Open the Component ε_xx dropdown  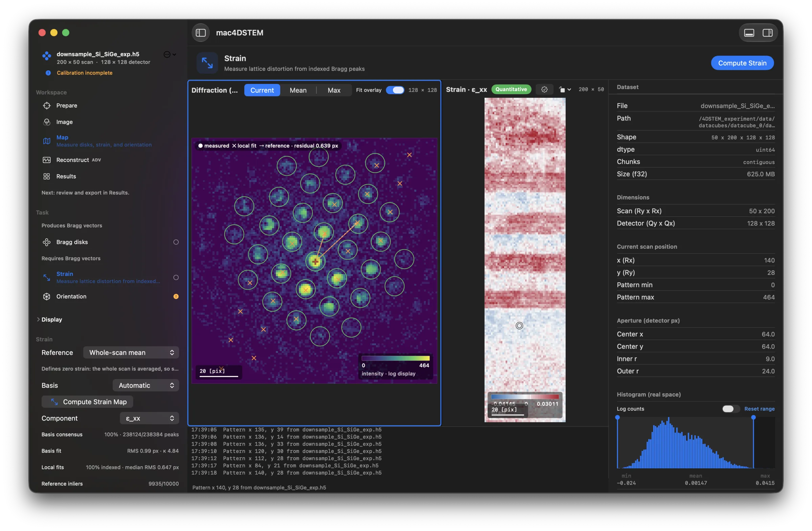[150, 418]
